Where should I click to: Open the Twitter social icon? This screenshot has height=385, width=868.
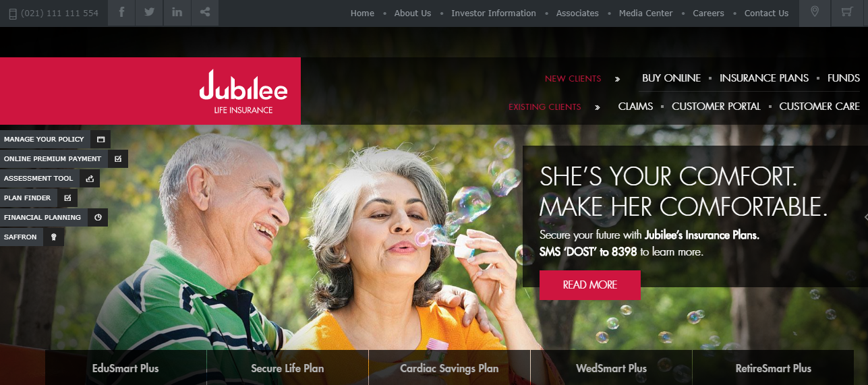coord(149,13)
